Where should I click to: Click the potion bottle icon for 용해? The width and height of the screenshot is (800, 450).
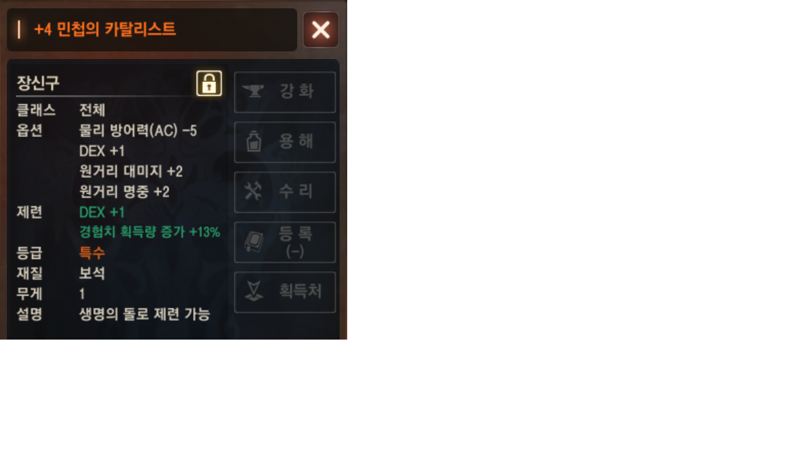click(x=254, y=141)
